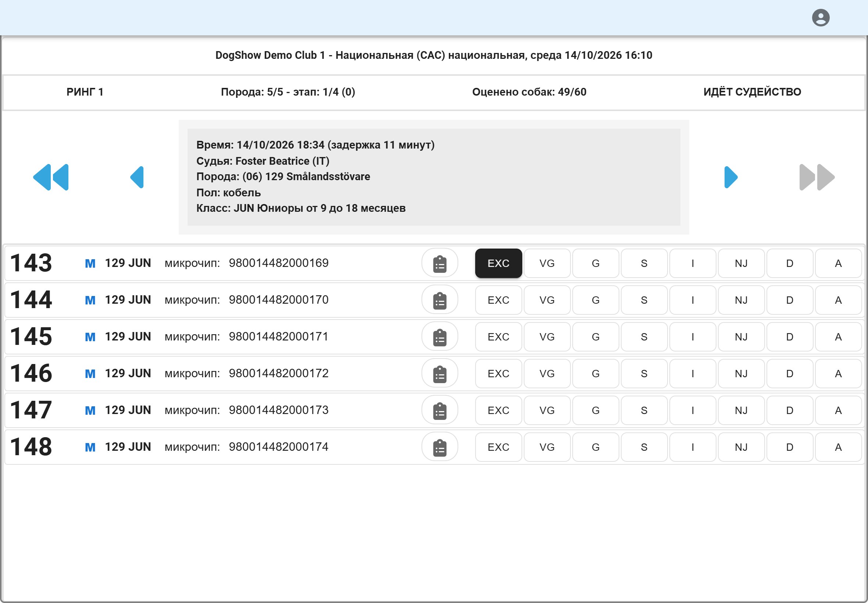Mark dog 148 as NJ
Screen dimensions: 868x603
pyautogui.click(x=741, y=447)
